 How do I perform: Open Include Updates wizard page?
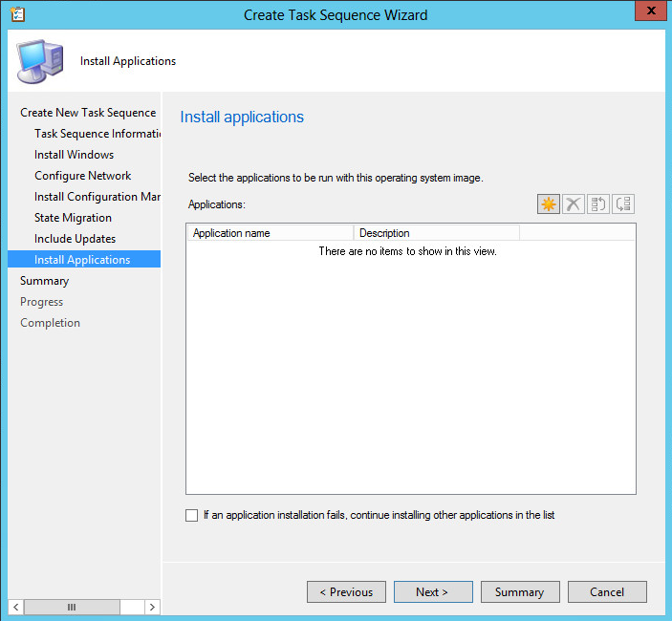click(75, 239)
